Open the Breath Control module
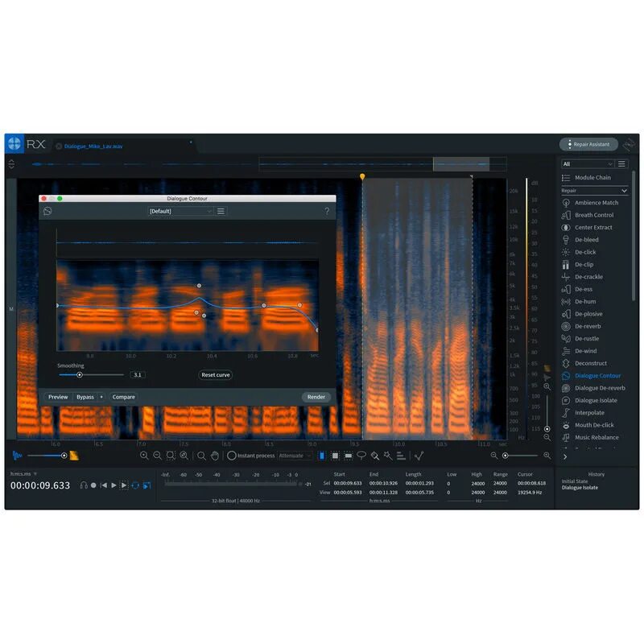Viewport: 644px width, 644px height. pyautogui.click(x=588, y=215)
